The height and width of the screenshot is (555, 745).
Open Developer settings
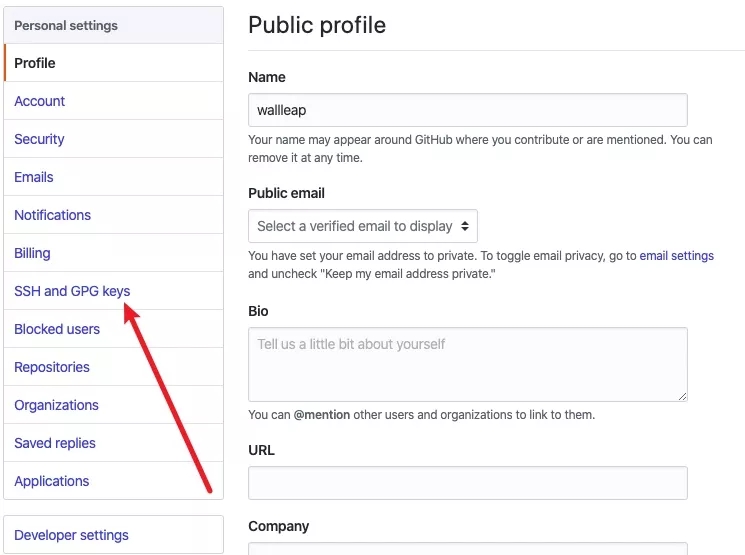coord(71,535)
